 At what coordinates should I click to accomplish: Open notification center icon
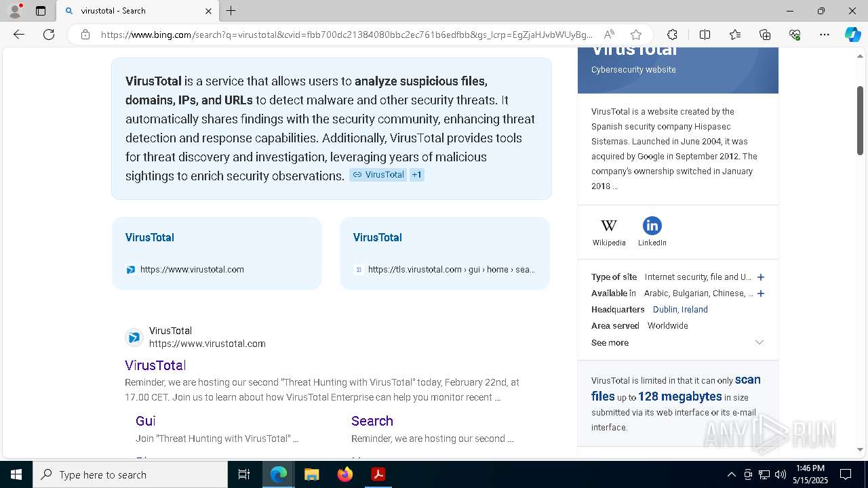(846, 474)
